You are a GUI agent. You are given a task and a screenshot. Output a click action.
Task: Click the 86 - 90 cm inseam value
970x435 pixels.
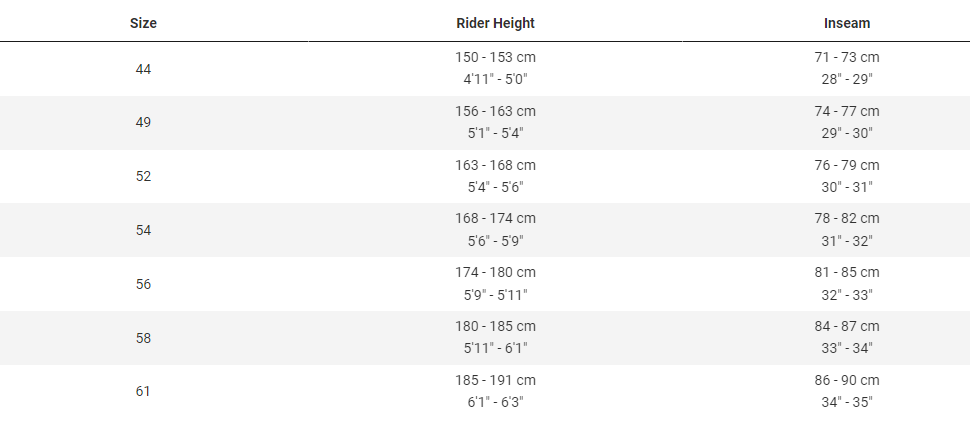tap(847, 380)
